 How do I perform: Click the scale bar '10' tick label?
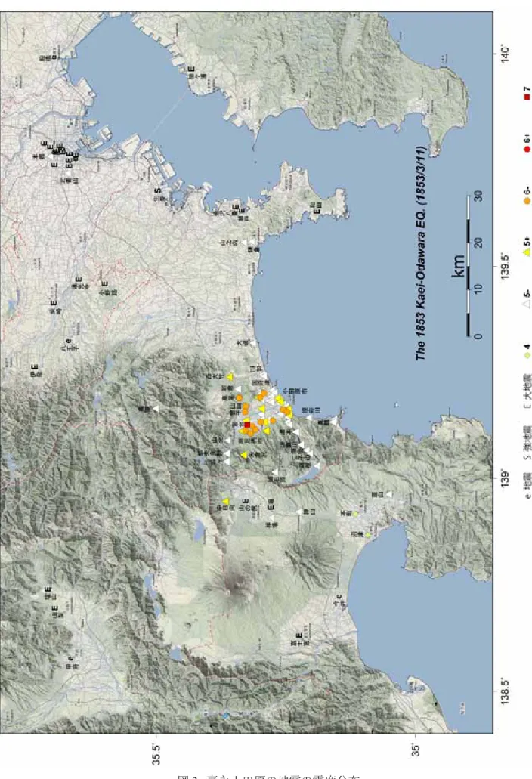tap(478, 289)
